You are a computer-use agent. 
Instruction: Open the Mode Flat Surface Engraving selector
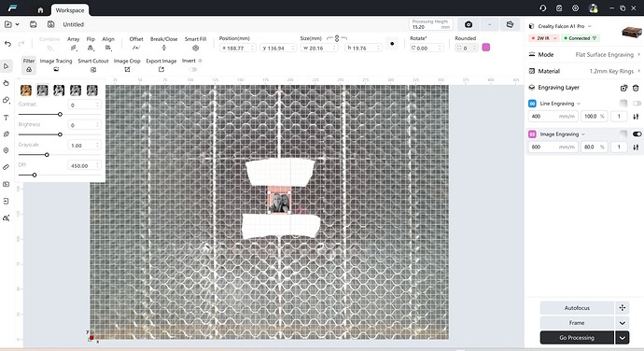584,55
